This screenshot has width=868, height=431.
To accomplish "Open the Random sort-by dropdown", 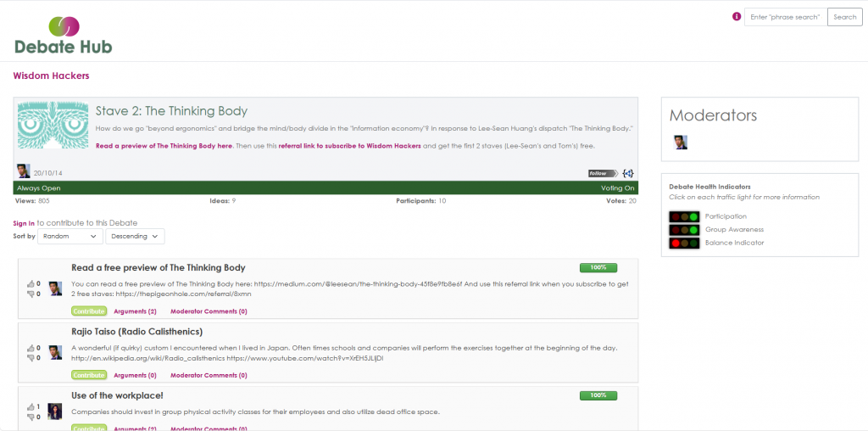I will pos(70,237).
